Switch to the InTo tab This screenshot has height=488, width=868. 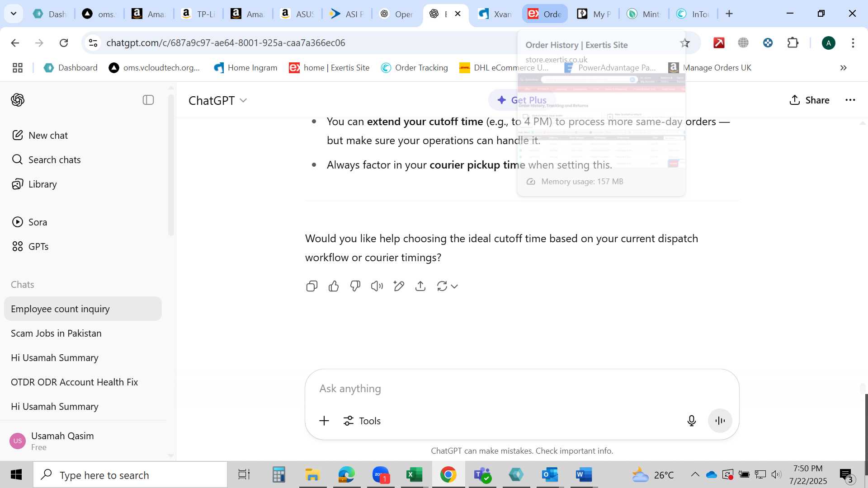coord(693,14)
